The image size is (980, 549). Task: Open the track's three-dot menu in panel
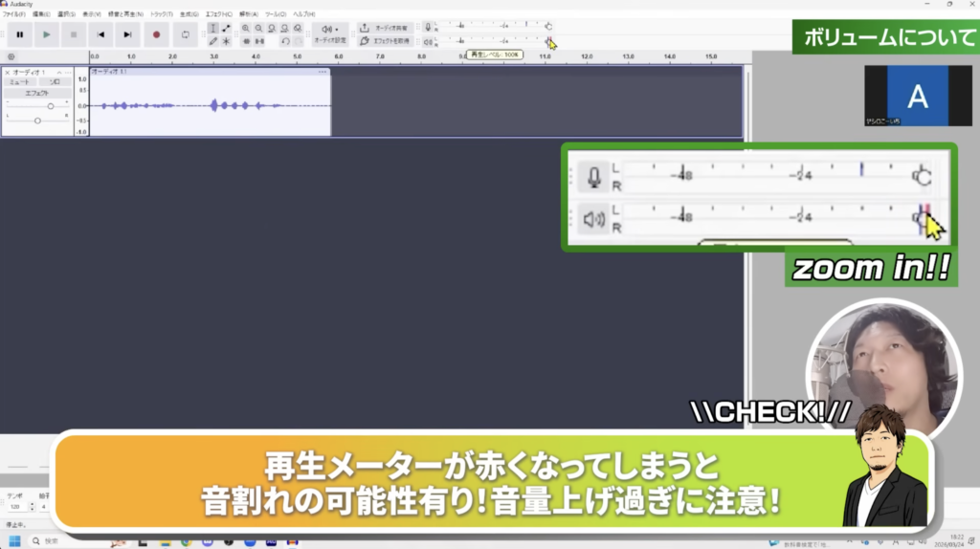[x=69, y=72]
